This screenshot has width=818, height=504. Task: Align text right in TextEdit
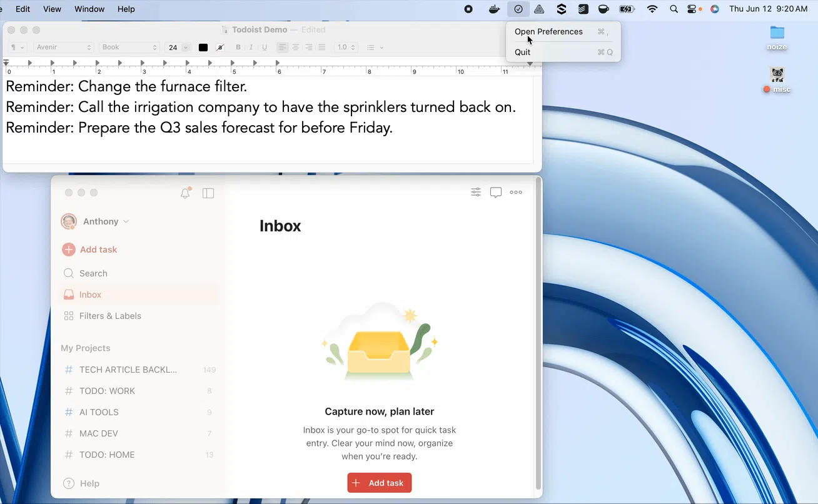[x=309, y=48]
